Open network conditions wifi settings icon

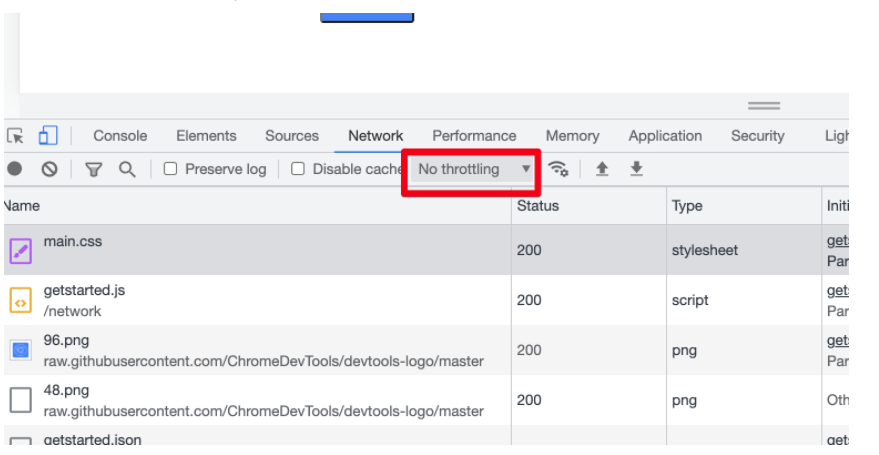[x=558, y=169]
